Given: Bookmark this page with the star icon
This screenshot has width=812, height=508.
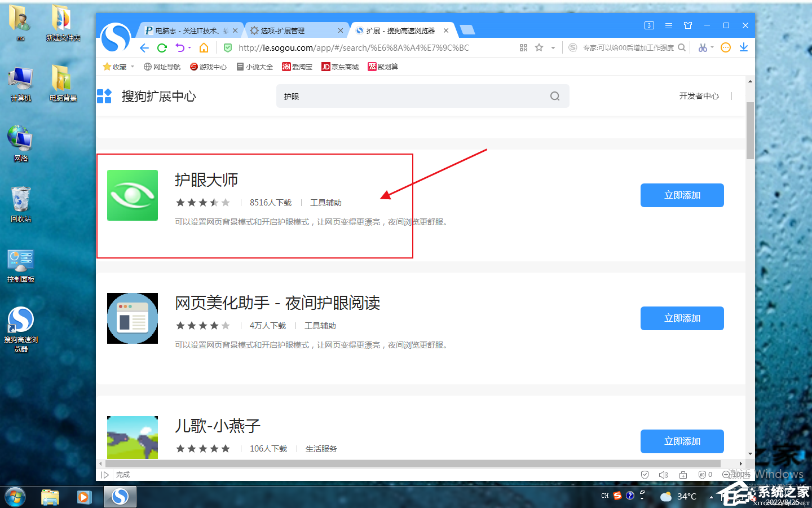Looking at the screenshot, I should (x=539, y=48).
